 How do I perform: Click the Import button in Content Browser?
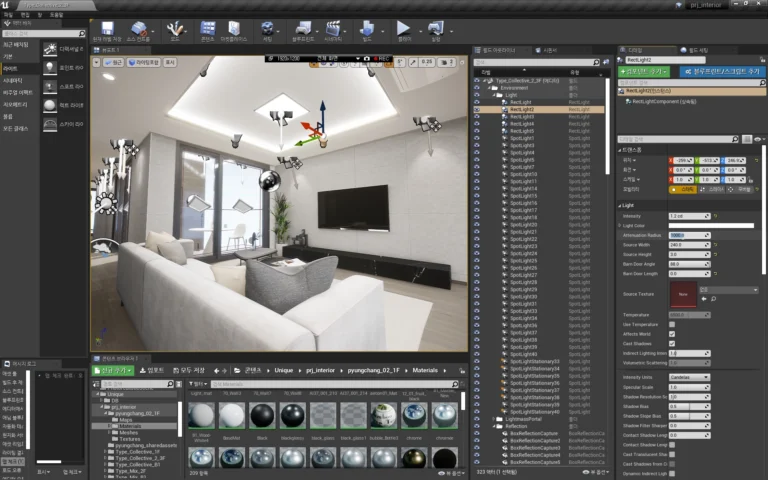pos(152,371)
